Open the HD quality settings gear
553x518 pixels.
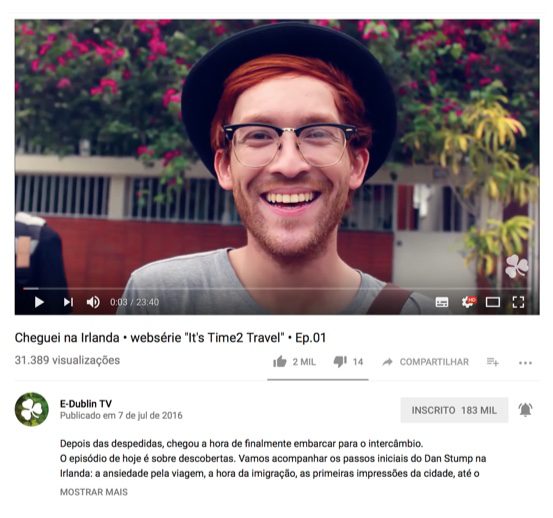pos(468,302)
